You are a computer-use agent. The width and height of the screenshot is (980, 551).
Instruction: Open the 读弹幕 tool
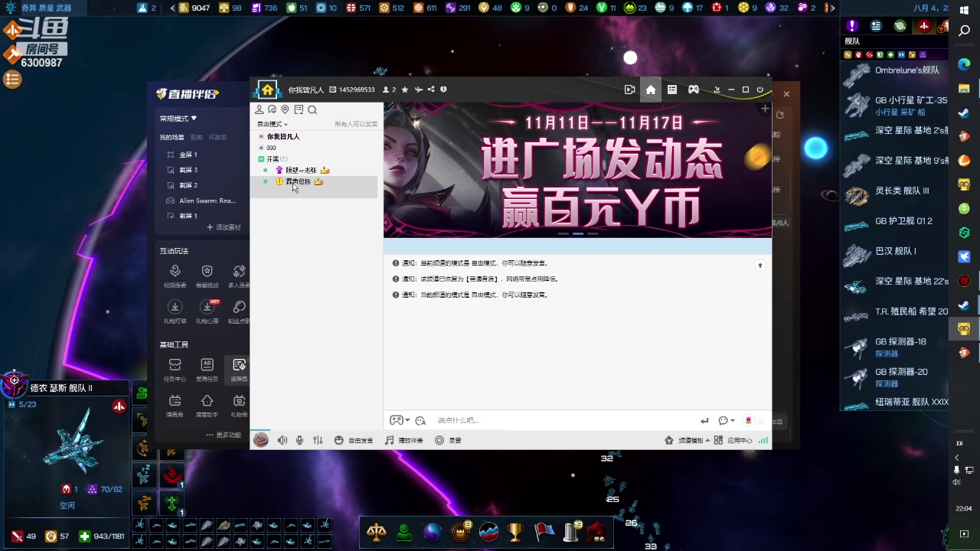(x=239, y=370)
